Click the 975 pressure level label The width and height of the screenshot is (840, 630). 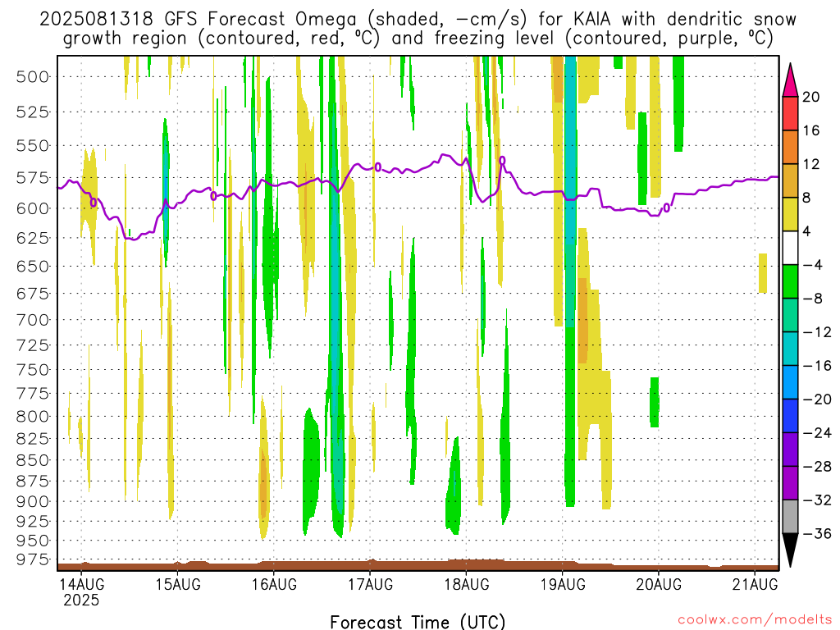click(32, 559)
